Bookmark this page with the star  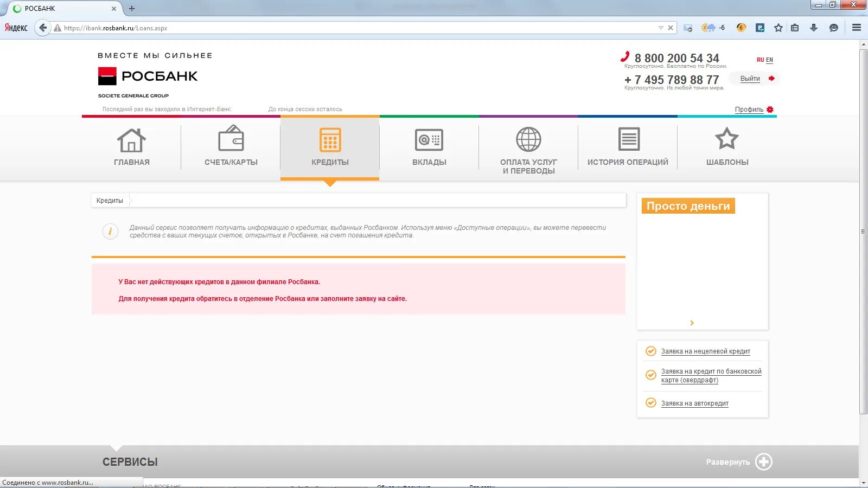(778, 28)
